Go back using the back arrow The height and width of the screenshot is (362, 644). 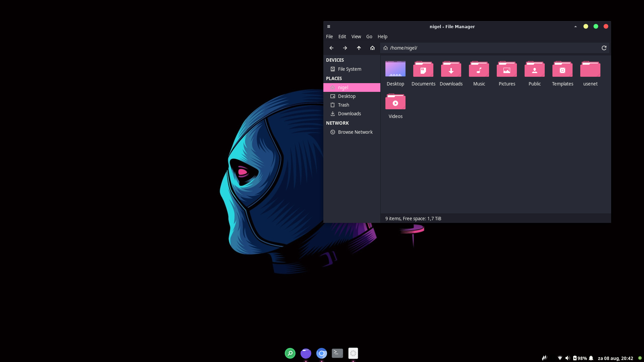pyautogui.click(x=331, y=48)
